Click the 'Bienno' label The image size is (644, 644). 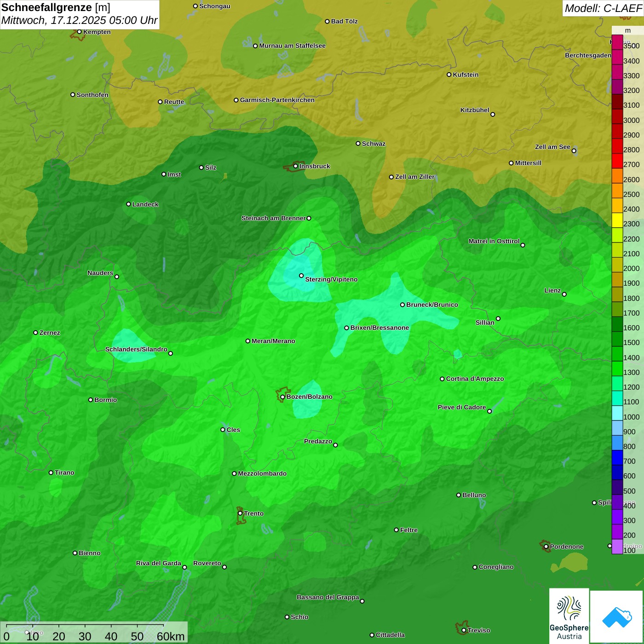coord(90,553)
